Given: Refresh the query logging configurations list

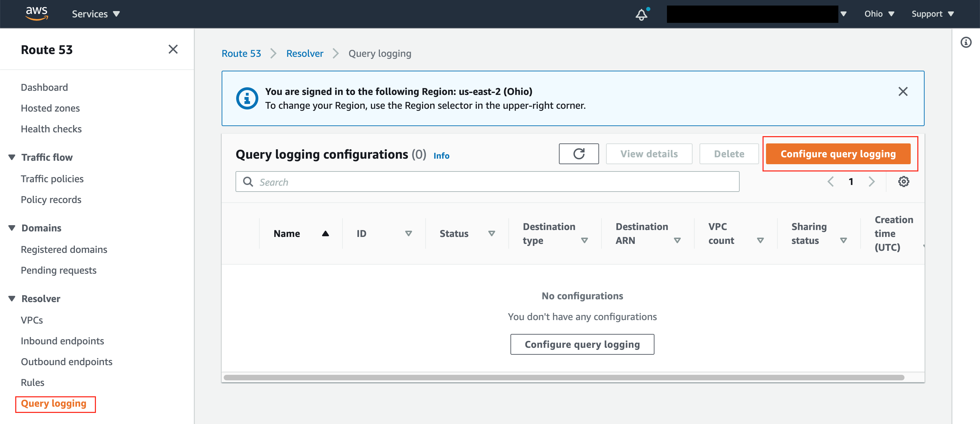Looking at the screenshot, I should (579, 154).
